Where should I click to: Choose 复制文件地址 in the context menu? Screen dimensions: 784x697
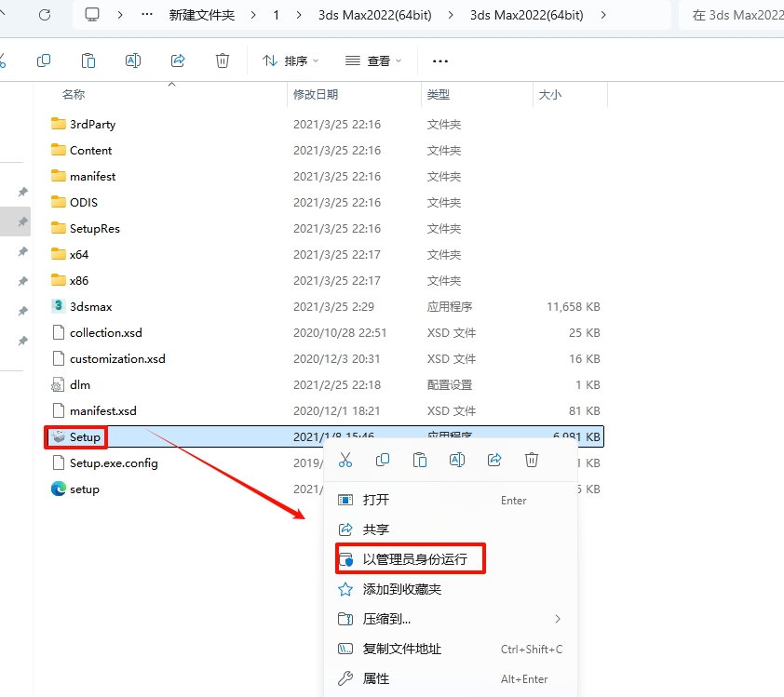401,649
